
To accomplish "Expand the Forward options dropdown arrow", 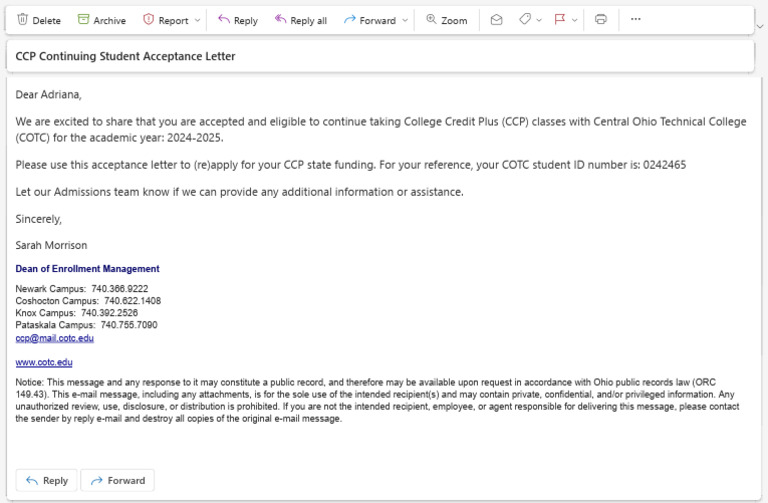I will click(x=405, y=21).
